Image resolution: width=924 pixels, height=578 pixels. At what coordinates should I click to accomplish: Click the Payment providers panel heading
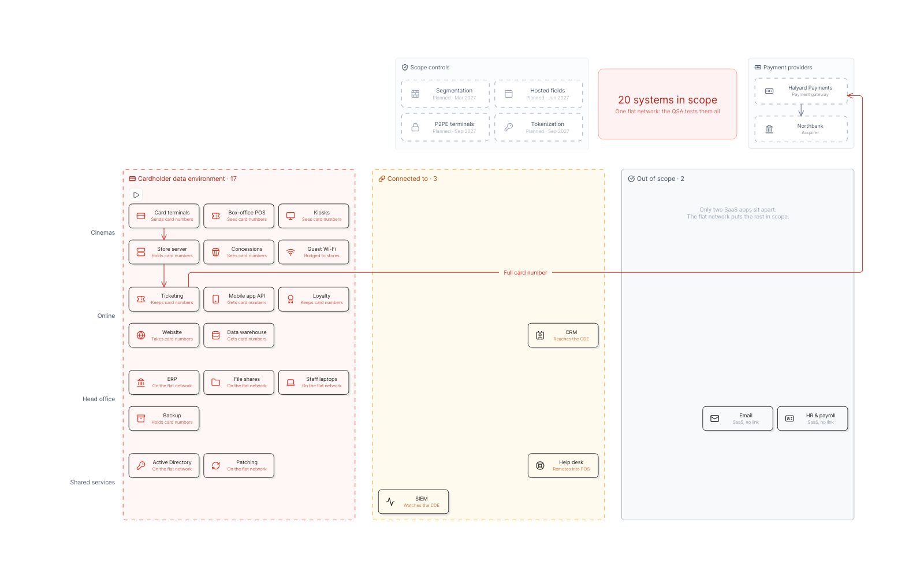[788, 68]
